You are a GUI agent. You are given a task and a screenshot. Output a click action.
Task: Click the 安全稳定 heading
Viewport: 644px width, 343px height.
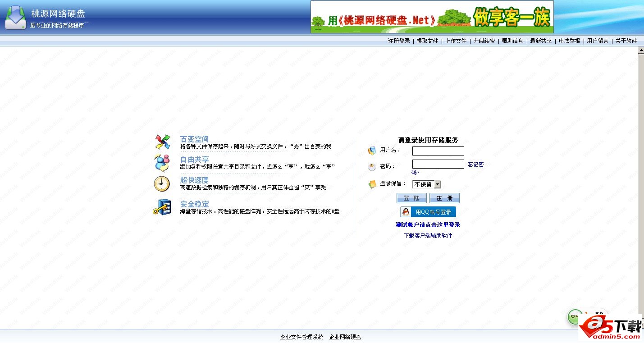coord(194,204)
